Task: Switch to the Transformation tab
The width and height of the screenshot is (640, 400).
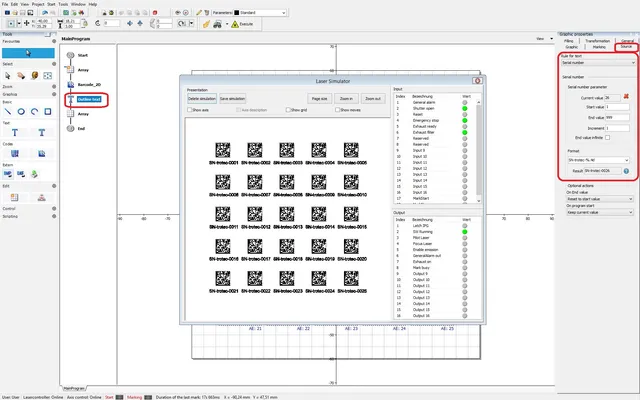Action: tap(599, 40)
